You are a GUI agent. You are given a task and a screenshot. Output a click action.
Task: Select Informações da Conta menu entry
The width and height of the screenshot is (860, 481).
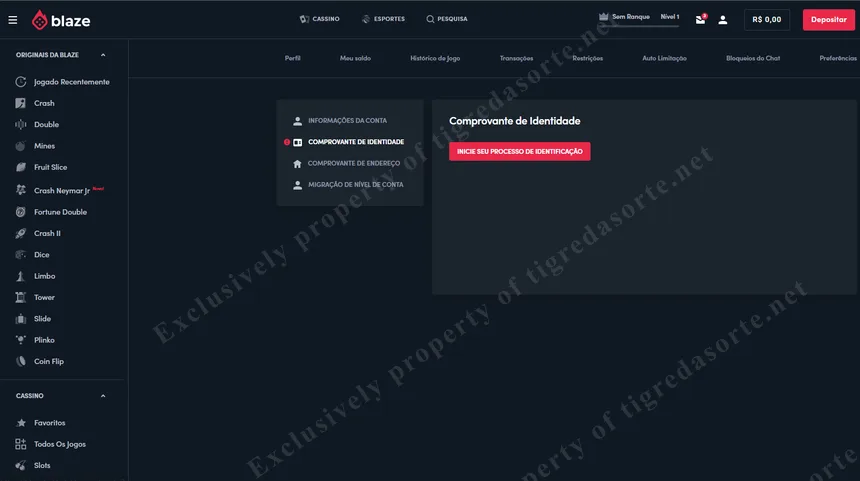click(x=340, y=121)
